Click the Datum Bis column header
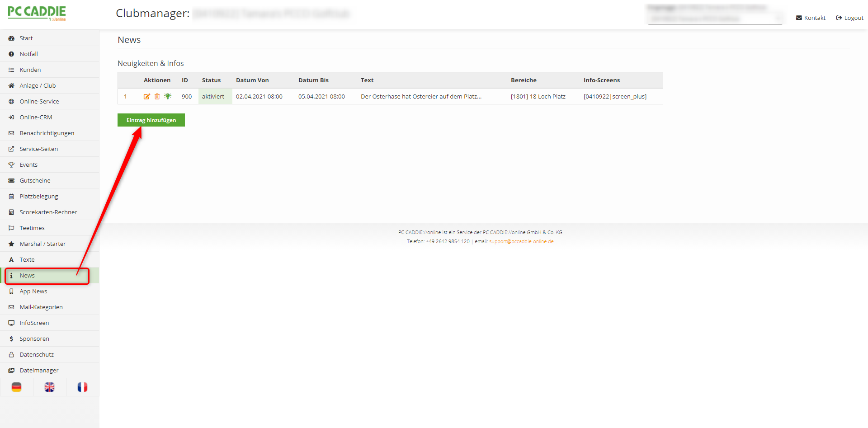This screenshot has width=868, height=428. click(x=313, y=80)
